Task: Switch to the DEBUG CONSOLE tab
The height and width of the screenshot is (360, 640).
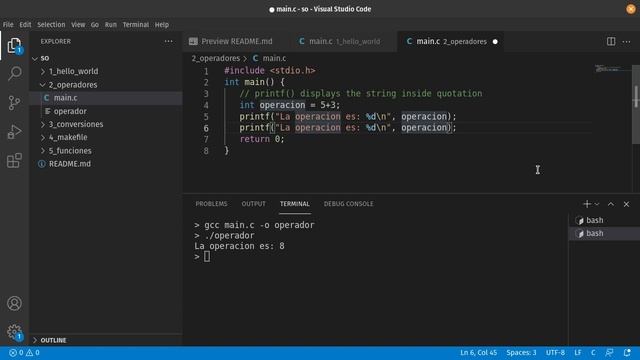Action: 349,204
